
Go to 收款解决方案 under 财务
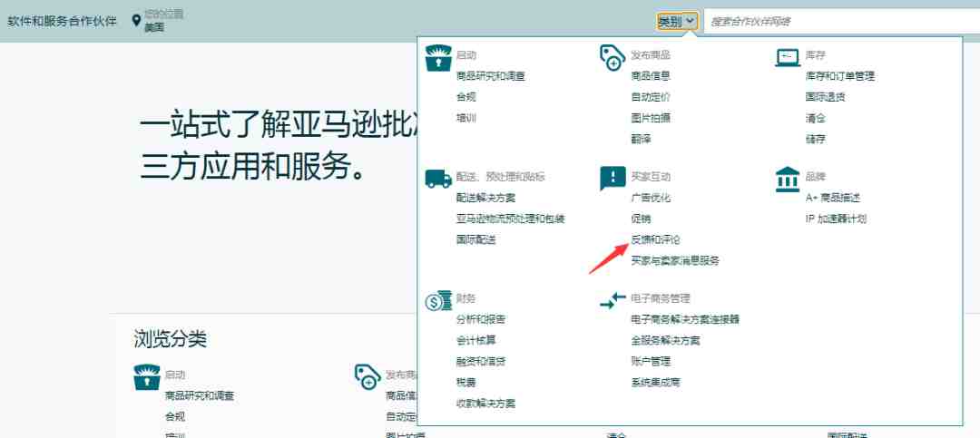pos(485,403)
